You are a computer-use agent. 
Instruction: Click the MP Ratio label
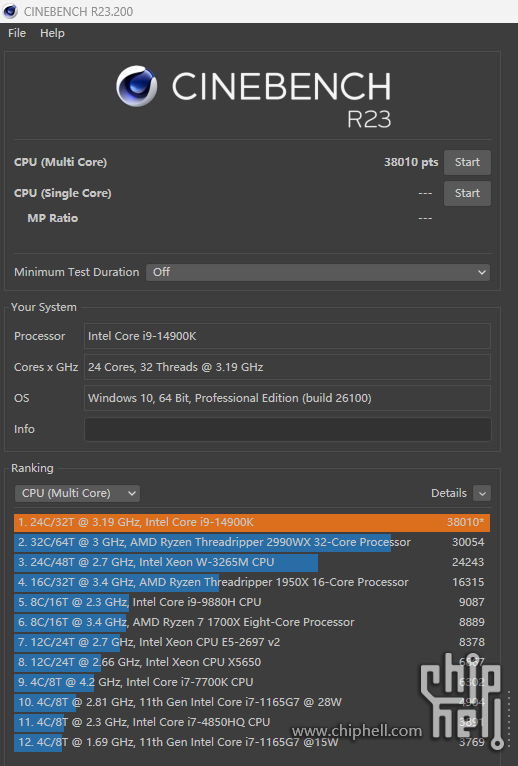[53, 218]
